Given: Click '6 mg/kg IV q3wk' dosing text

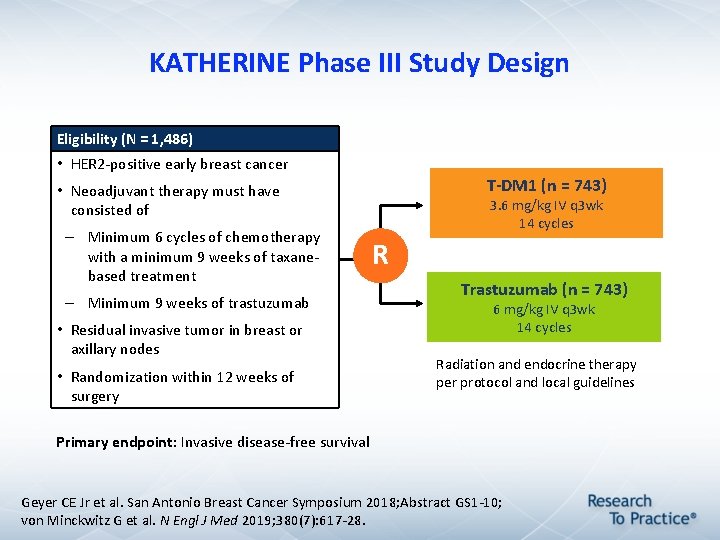Looking at the screenshot, I should point(544,309).
